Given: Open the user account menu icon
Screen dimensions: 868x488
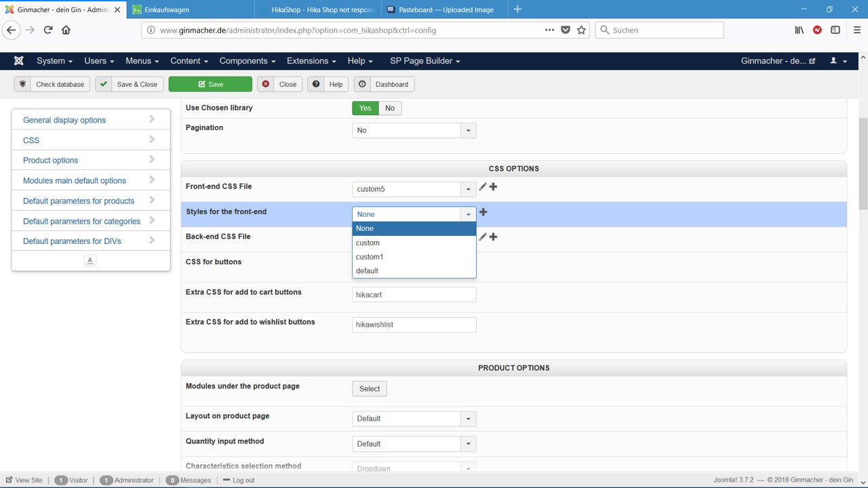Looking at the screenshot, I should (x=839, y=61).
